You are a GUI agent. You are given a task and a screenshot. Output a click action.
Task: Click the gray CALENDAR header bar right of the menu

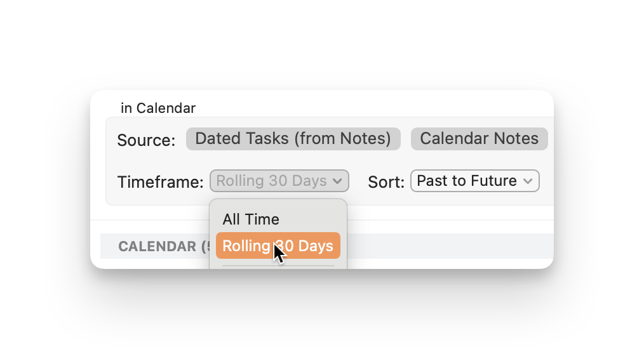click(x=445, y=246)
